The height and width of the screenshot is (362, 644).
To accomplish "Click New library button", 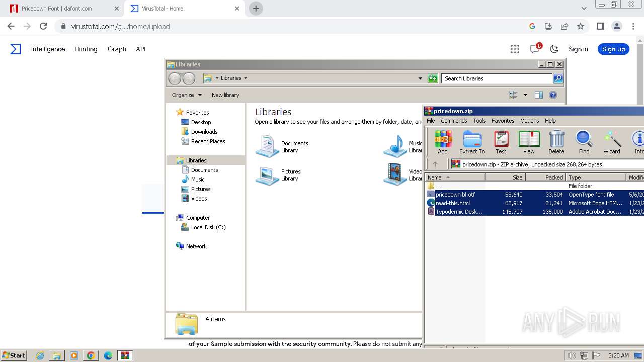I will click(225, 95).
